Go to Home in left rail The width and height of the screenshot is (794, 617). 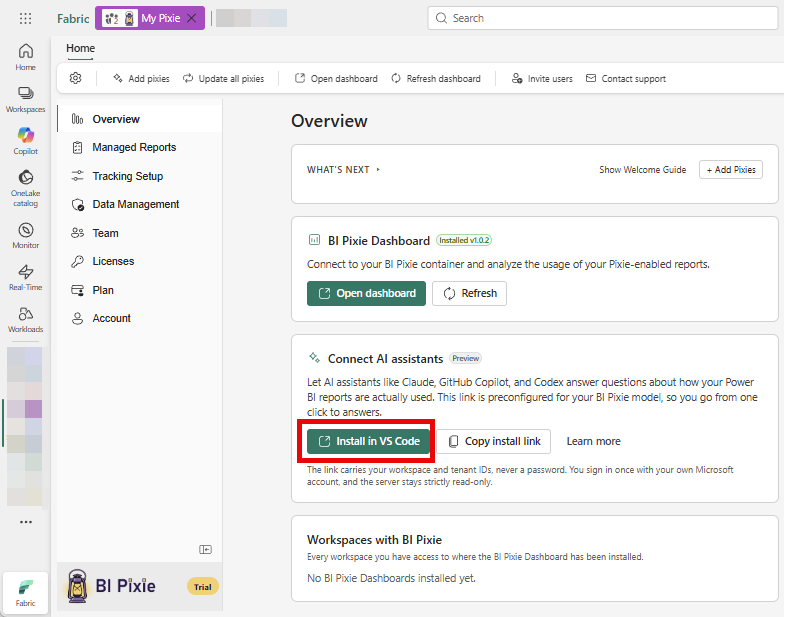(25, 57)
